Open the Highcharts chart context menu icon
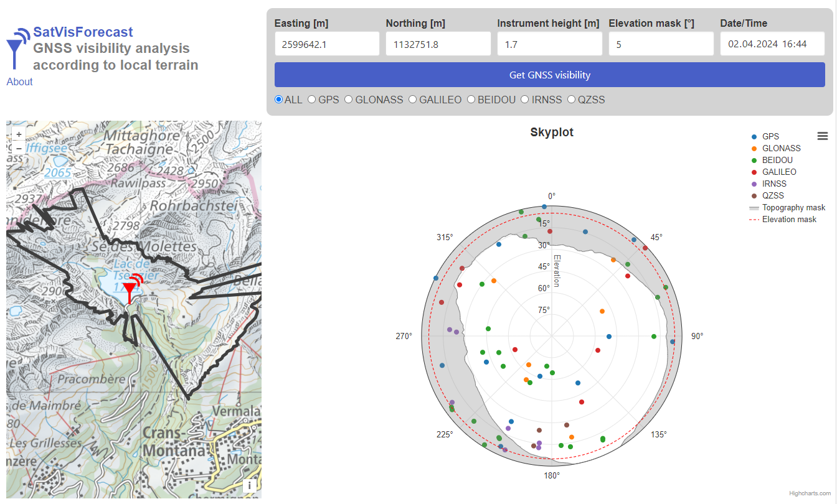 point(823,136)
